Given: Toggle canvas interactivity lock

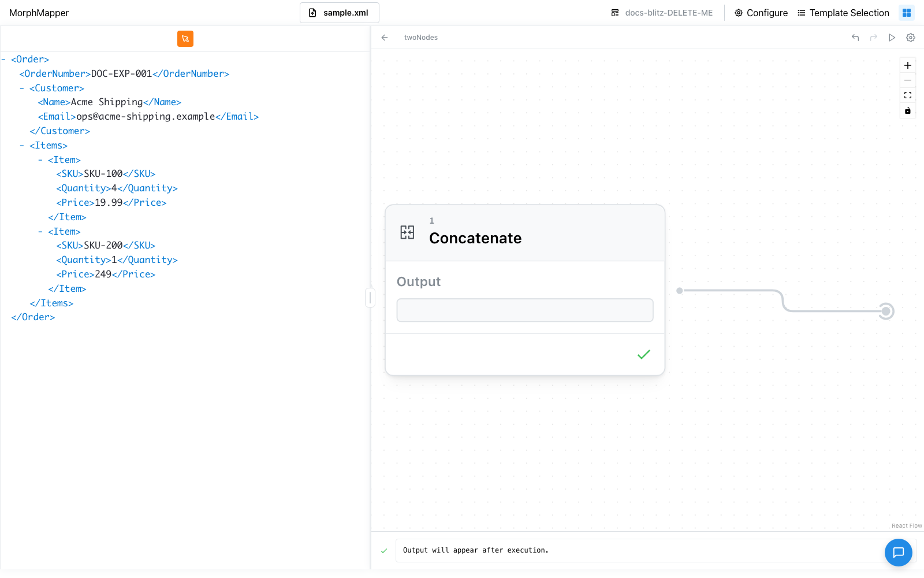Looking at the screenshot, I should pos(908,110).
